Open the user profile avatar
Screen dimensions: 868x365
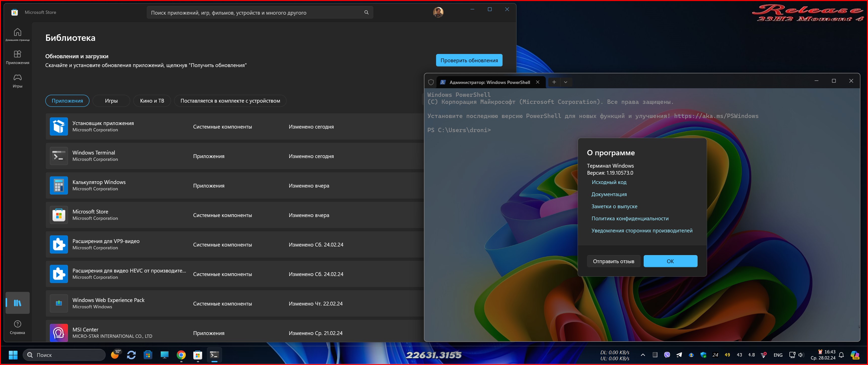(438, 12)
